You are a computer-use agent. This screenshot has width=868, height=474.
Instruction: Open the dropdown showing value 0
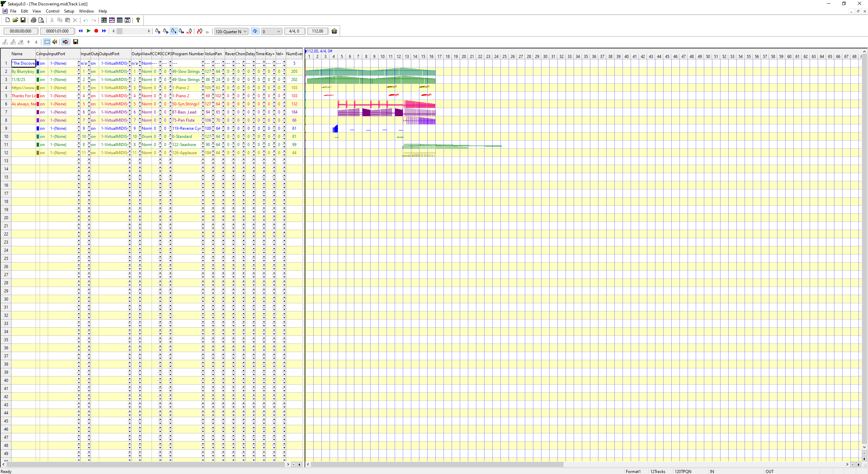(x=279, y=32)
